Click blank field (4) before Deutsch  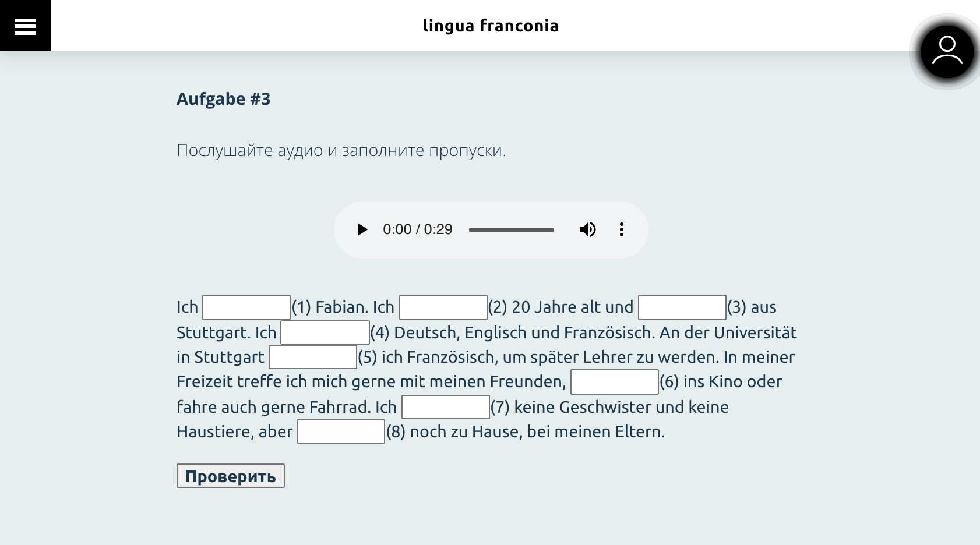[x=325, y=333]
